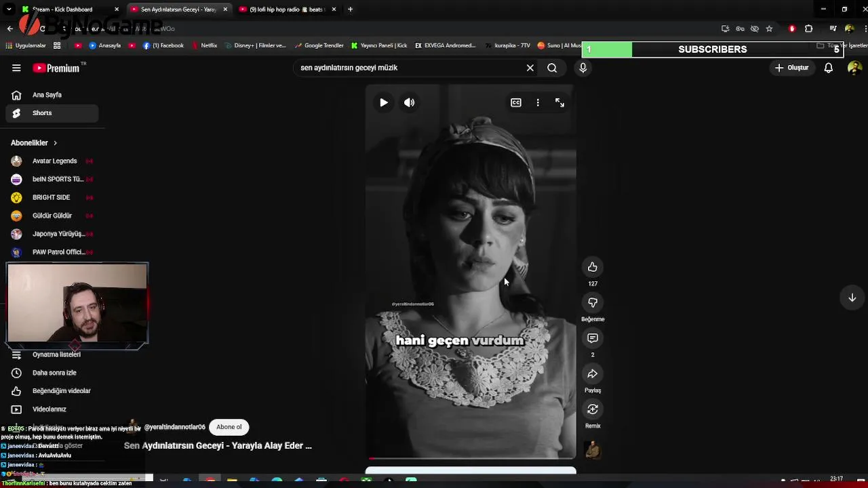Open Avatar Legends subscription
868x488 pixels.
[52, 161]
